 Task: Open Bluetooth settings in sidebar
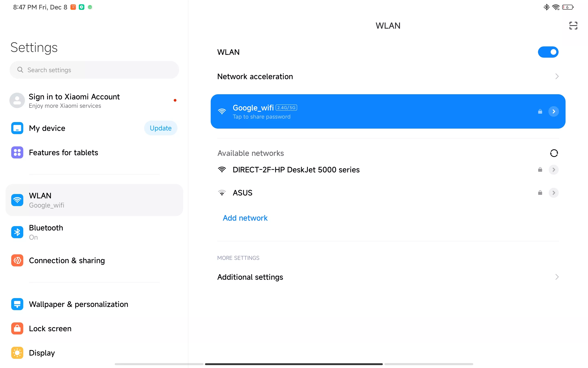(94, 232)
